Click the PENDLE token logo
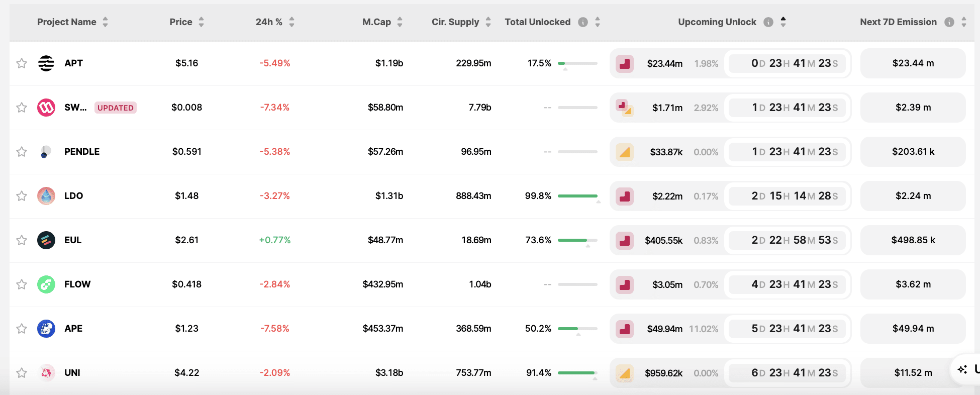The width and height of the screenshot is (980, 395). [46, 152]
